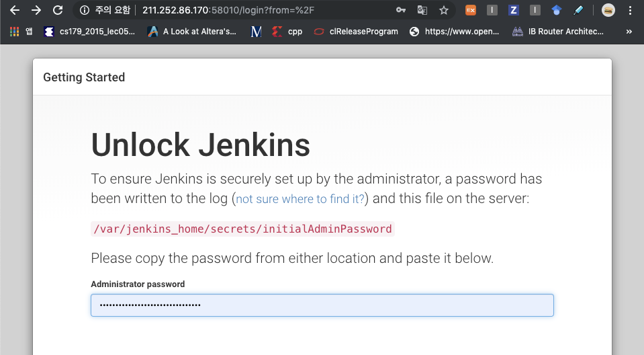Open saved passwords key icon

click(x=401, y=10)
